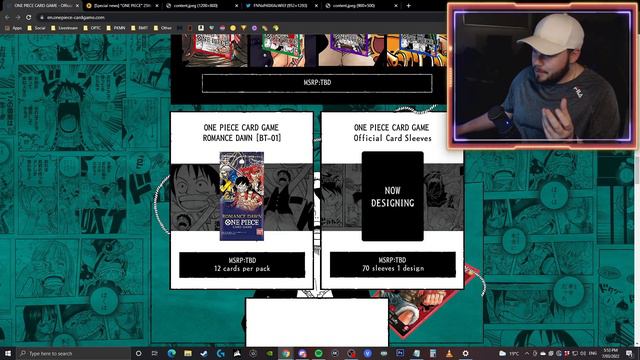
Task: Open the Romance Dawn booster pack image
Action: pyautogui.click(x=242, y=196)
